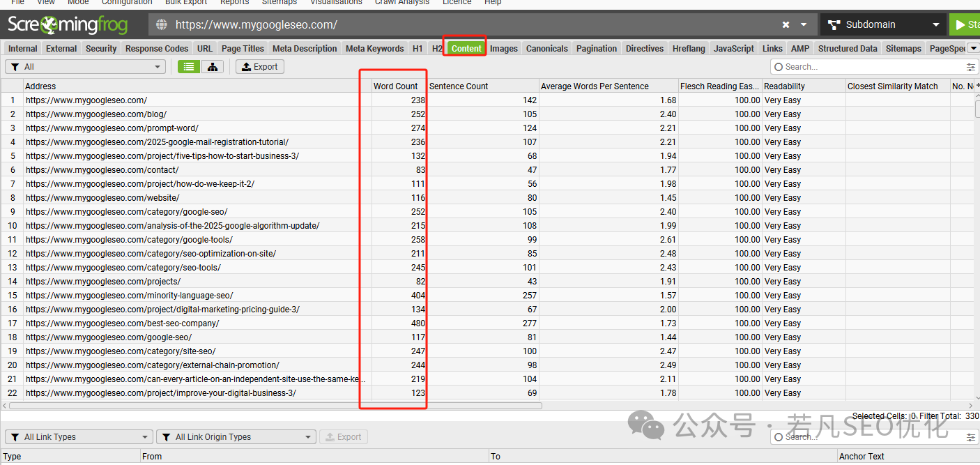Open the All filter dropdown
This screenshot has height=465, width=980.
click(x=85, y=67)
